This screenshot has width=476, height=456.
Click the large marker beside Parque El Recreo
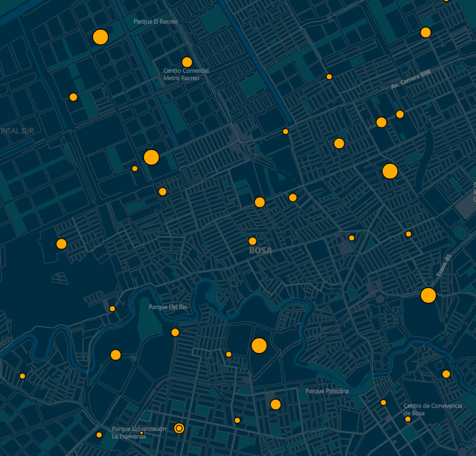point(100,37)
